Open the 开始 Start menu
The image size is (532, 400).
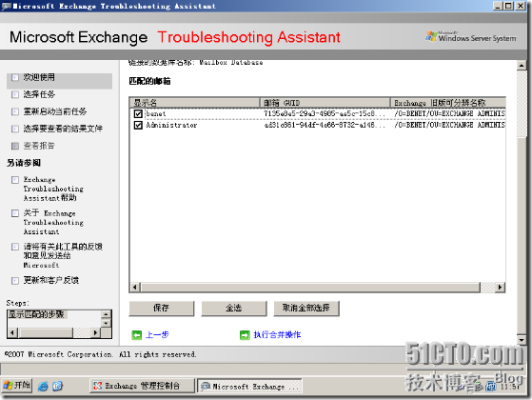16,386
